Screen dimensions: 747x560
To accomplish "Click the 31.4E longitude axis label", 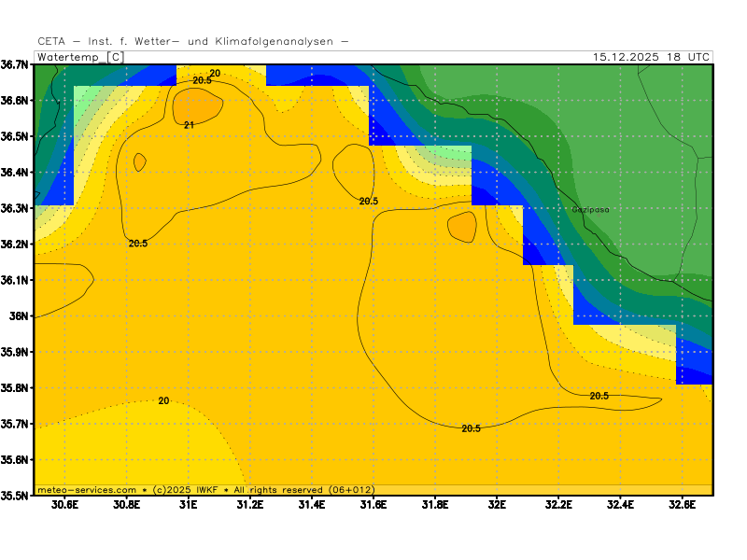I will (311, 505).
